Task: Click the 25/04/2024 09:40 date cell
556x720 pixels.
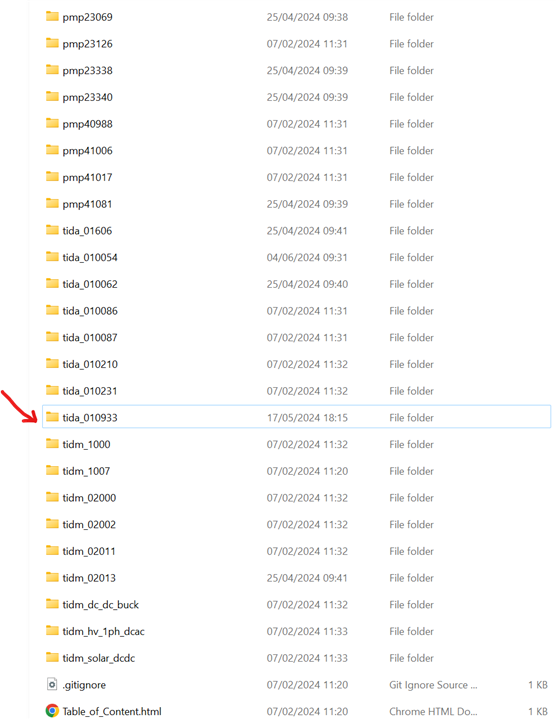Action: click(307, 284)
